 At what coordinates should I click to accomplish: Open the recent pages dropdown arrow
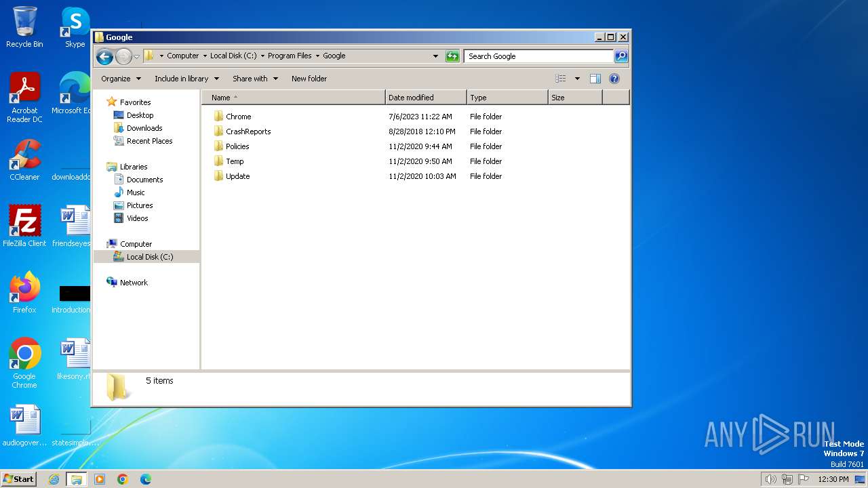tap(137, 56)
